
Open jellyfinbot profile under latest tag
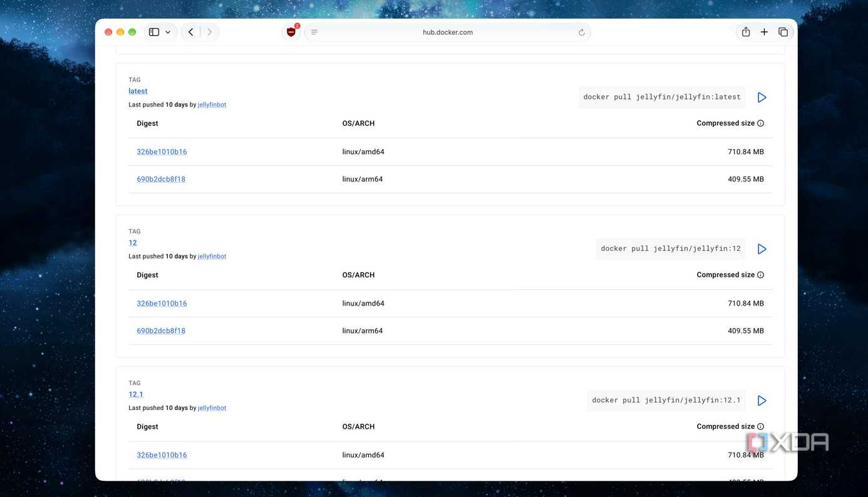point(212,105)
